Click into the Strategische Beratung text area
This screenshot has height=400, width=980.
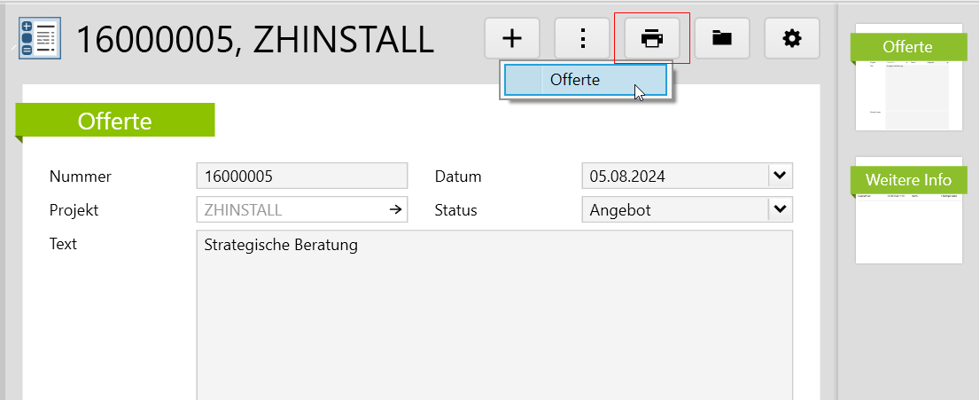coord(494,310)
